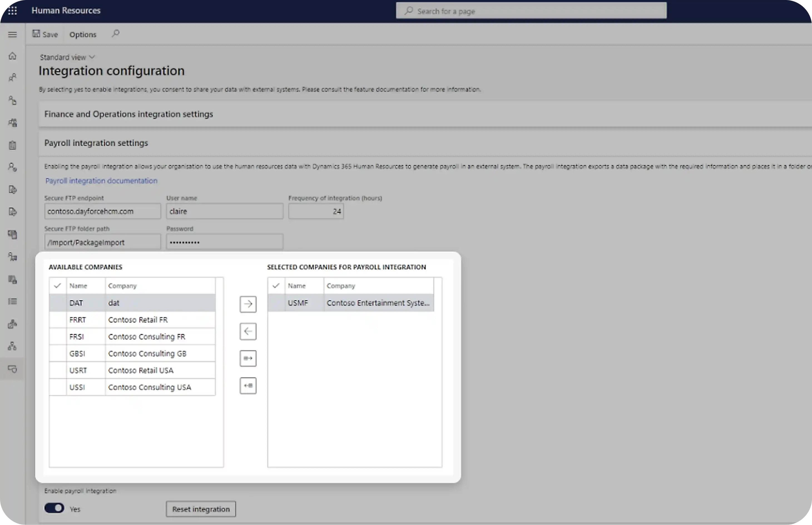Check the select-all box in Selected Companies grid

(276, 285)
